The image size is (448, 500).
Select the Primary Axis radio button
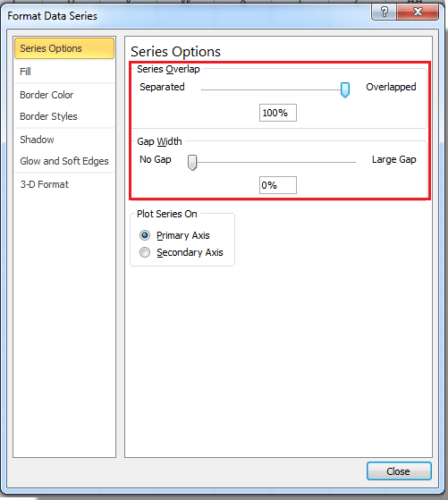click(145, 235)
